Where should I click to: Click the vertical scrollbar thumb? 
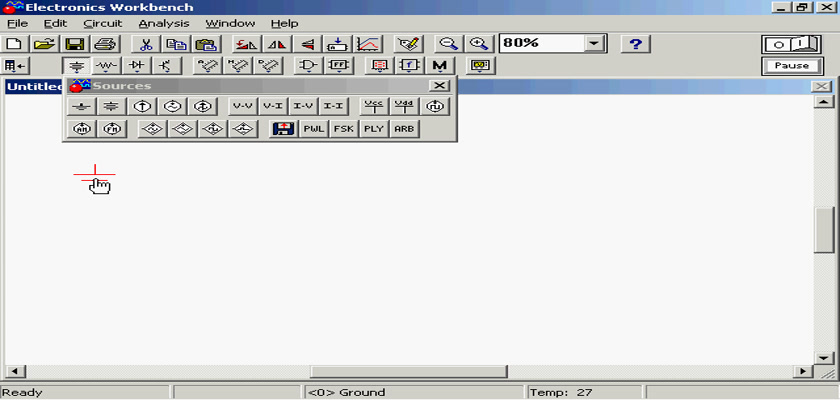tap(823, 229)
